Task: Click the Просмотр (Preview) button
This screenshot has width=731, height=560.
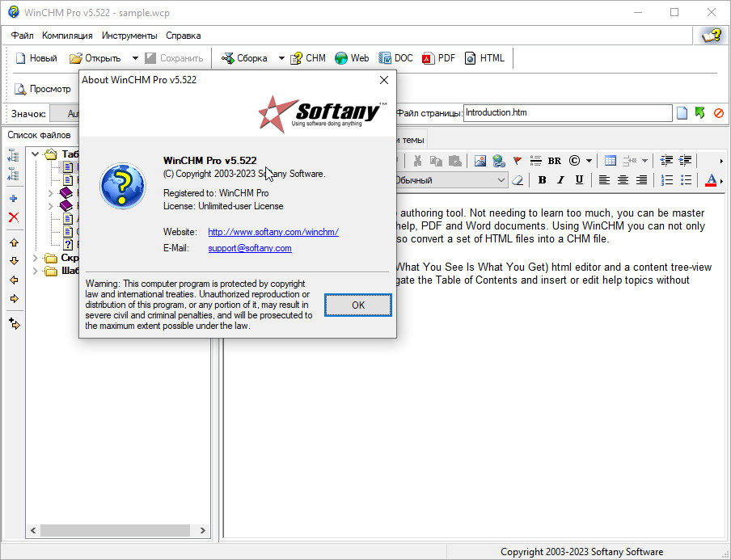Action: point(42,89)
